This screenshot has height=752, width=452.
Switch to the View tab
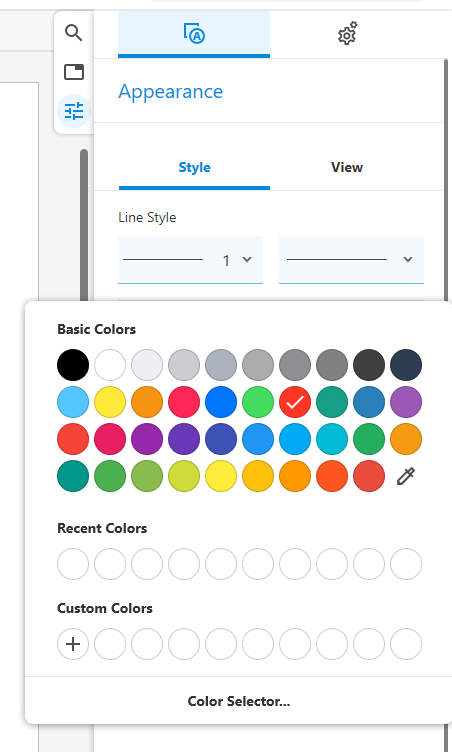pyautogui.click(x=347, y=167)
